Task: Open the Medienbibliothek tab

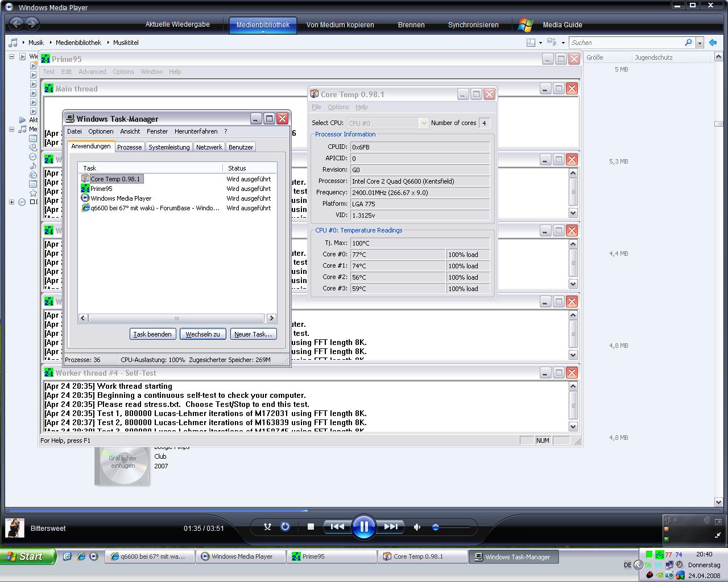Action: [x=263, y=24]
